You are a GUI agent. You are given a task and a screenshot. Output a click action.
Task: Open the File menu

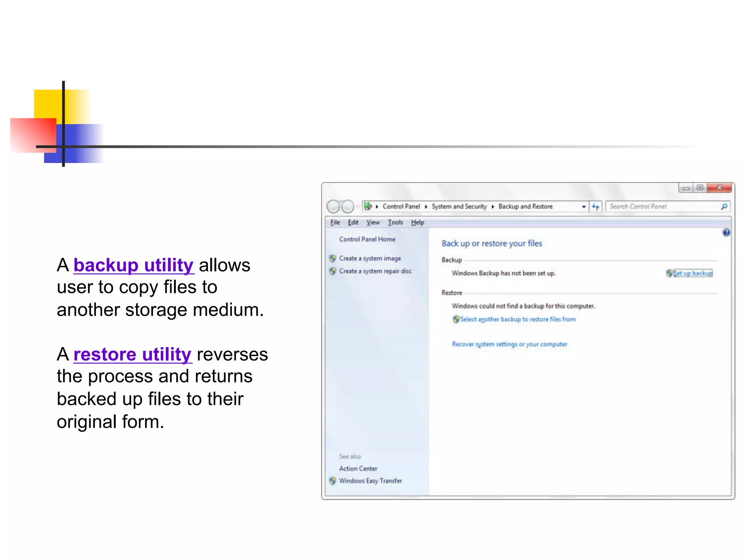335,222
